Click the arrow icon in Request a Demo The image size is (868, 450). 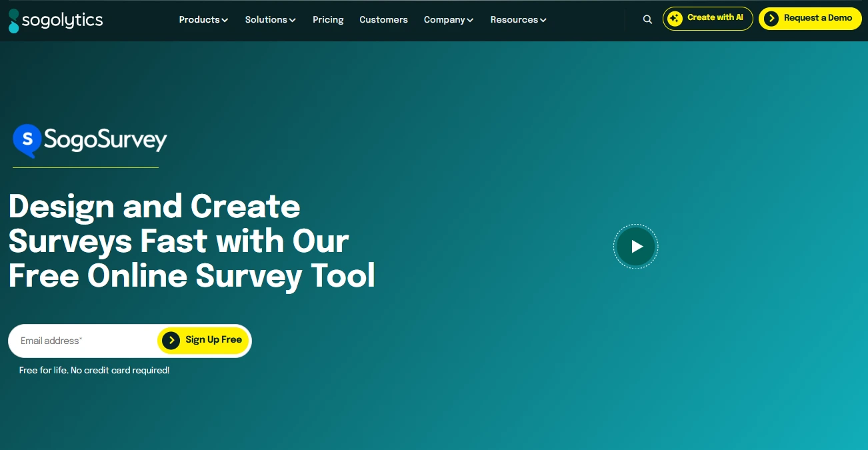771,19
